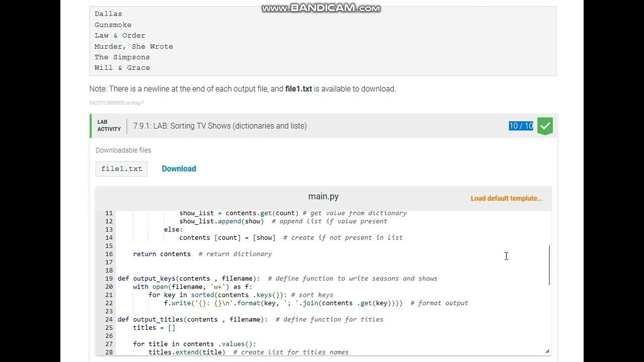
Task: Click line number 19 in the gutter
Action: point(109,279)
